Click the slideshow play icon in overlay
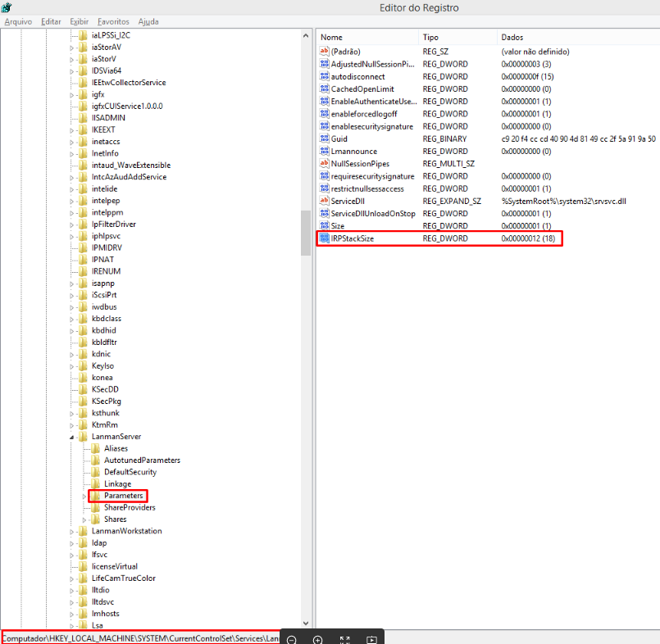Viewport: 660px width, 644px height. click(371, 639)
